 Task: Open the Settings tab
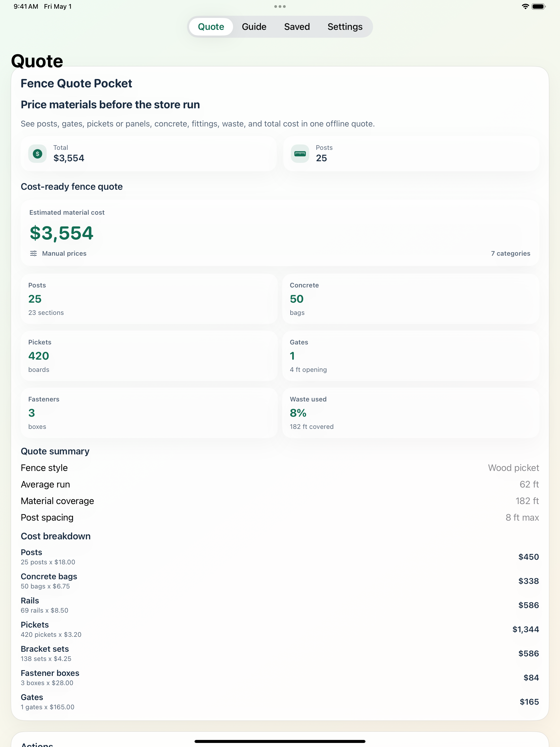pyautogui.click(x=345, y=27)
